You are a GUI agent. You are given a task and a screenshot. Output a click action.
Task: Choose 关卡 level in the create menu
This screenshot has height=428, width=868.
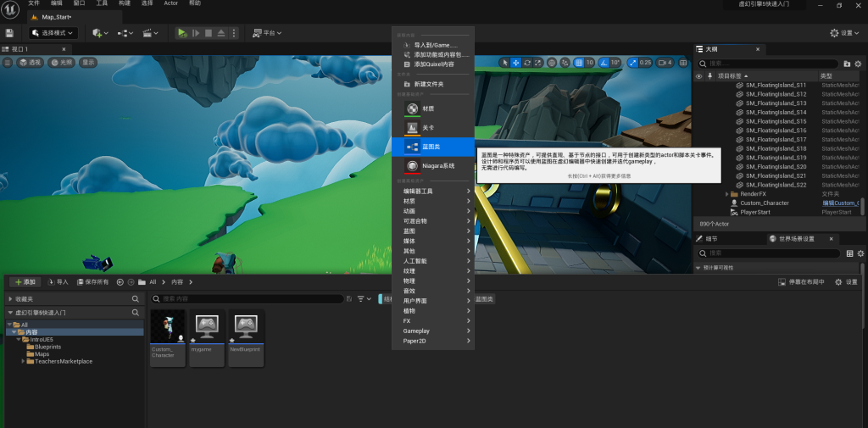[x=433, y=127]
